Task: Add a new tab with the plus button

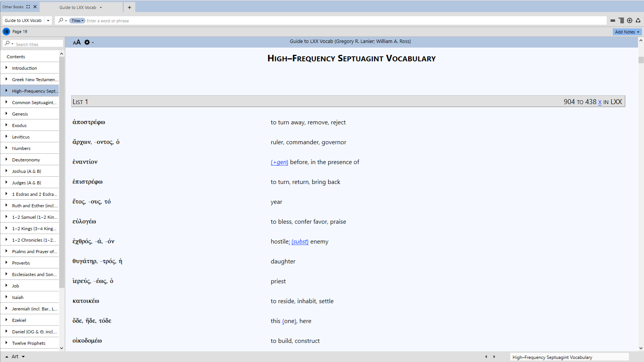Action: click(x=129, y=7)
